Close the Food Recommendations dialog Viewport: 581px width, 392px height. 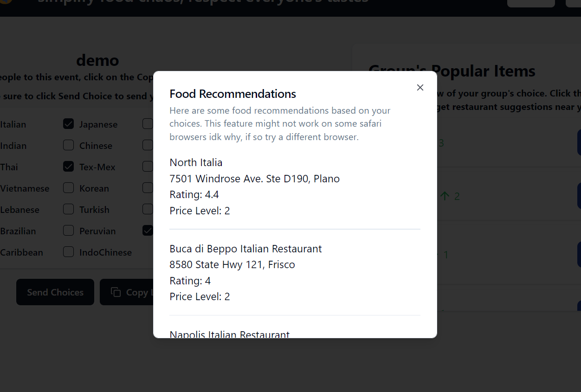[x=420, y=88]
